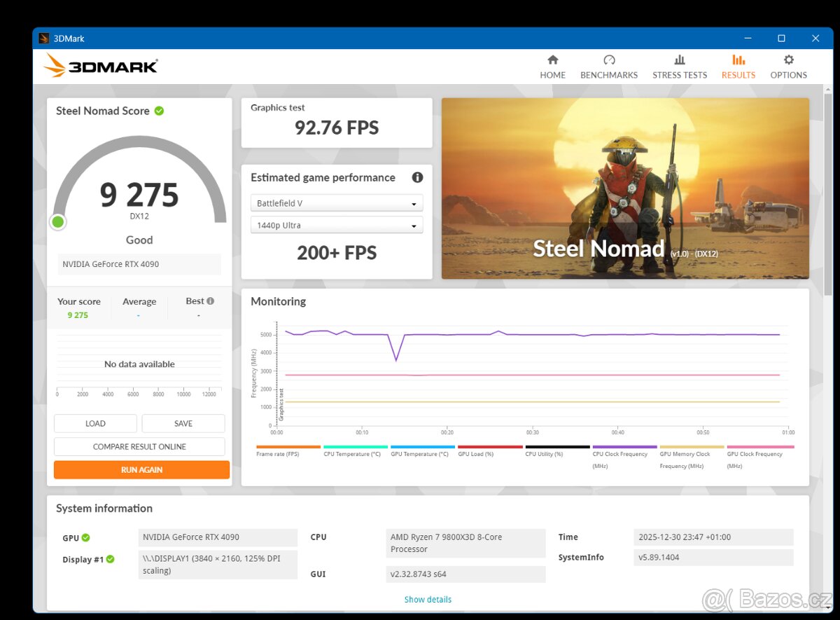Click the green handle on the score gauge

click(58, 221)
